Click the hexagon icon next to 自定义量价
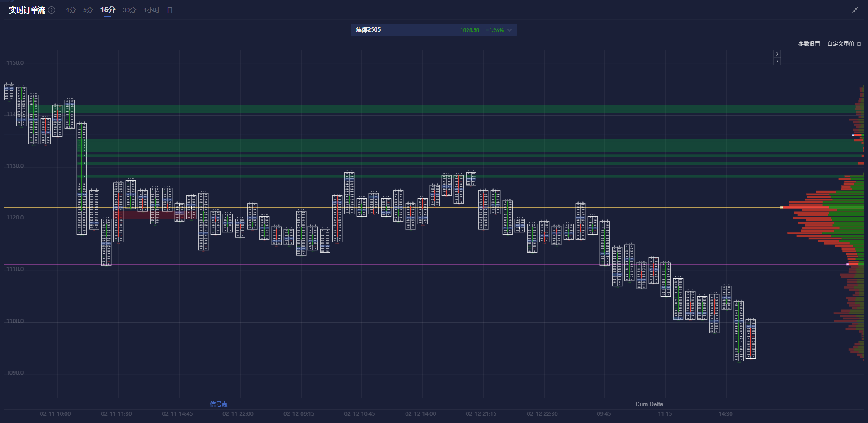Screen dimensions: 868x423 click(x=859, y=44)
